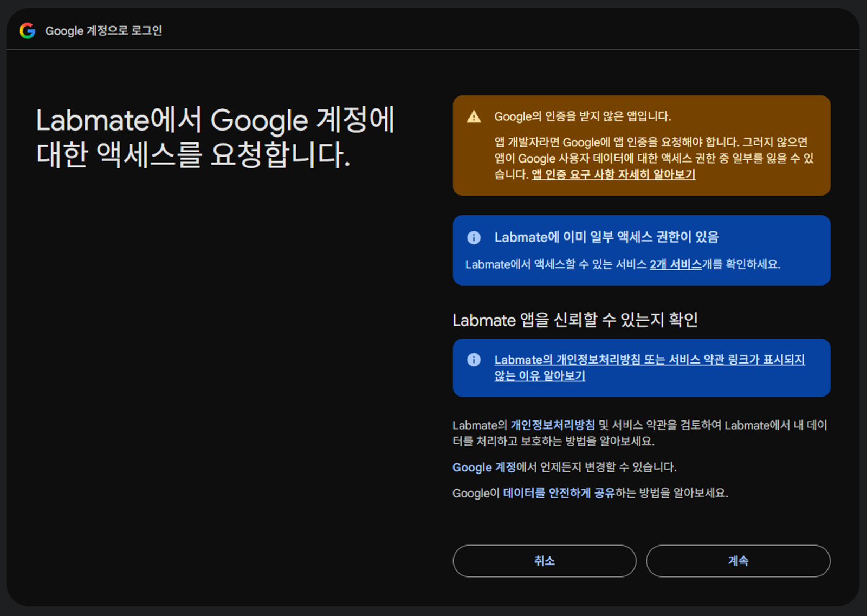Click the '계속' button to continue
The width and height of the screenshot is (867, 616).
tap(738, 561)
